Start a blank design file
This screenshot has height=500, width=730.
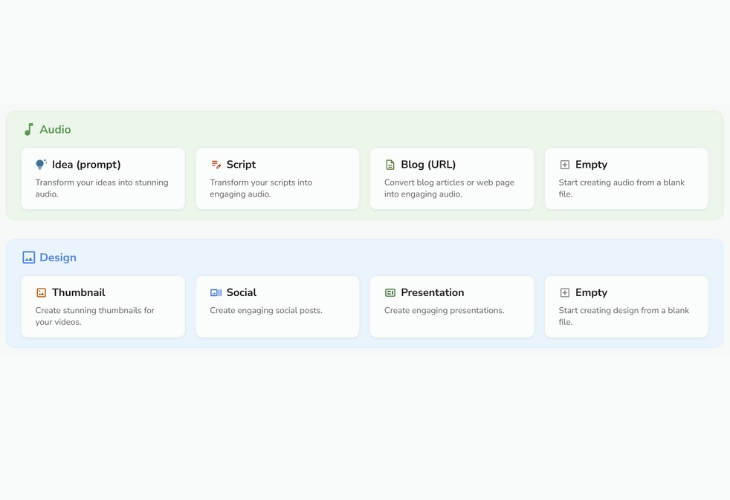pyautogui.click(x=626, y=306)
